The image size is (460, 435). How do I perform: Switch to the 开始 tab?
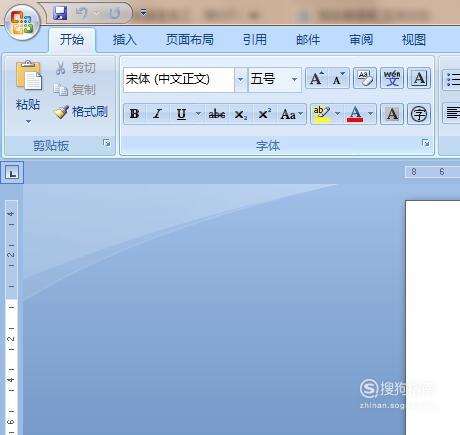click(72, 40)
